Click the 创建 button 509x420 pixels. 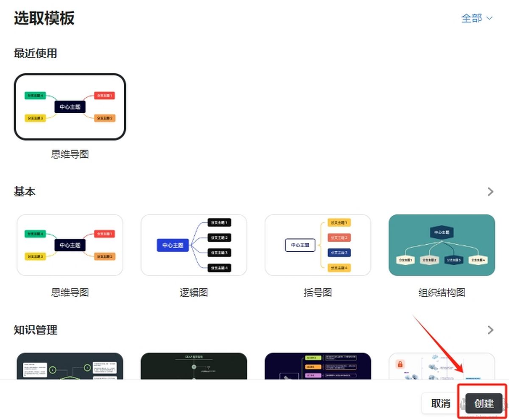click(x=484, y=403)
